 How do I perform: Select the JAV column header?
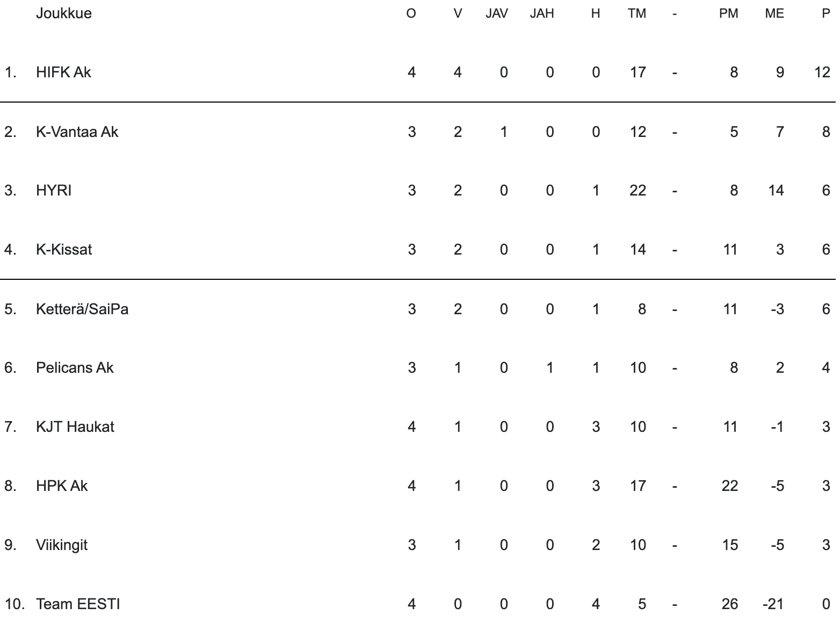(497, 13)
